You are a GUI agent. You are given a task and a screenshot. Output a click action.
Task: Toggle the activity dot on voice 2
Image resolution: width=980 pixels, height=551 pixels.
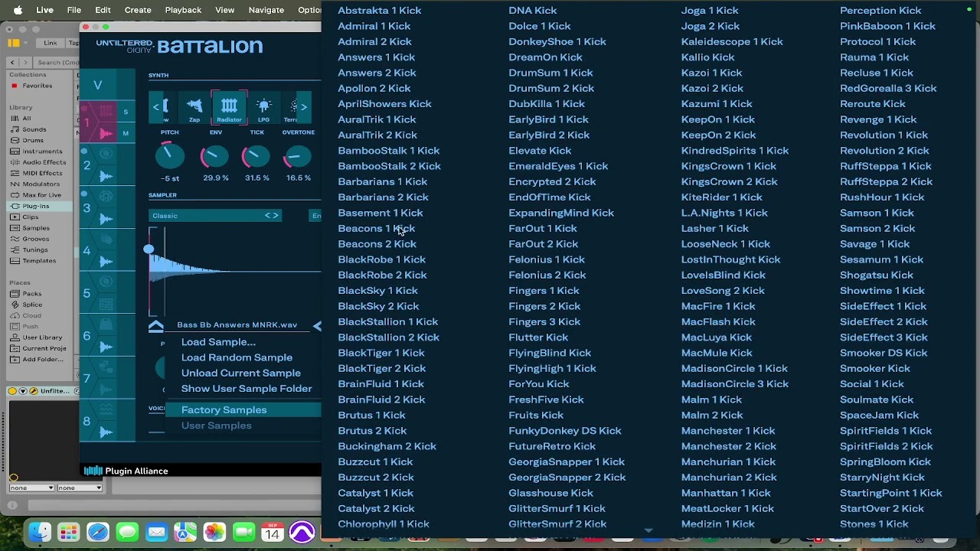pyautogui.click(x=84, y=152)
